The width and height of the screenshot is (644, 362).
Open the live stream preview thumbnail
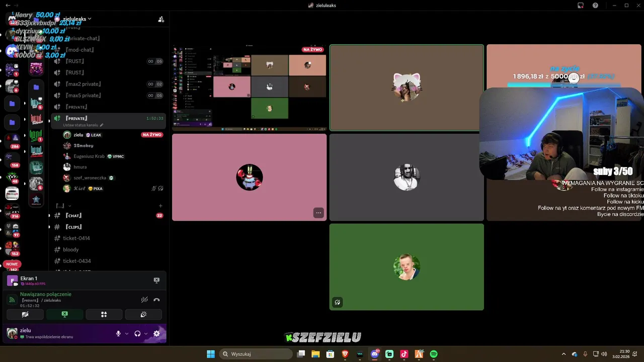coord(249,88)
